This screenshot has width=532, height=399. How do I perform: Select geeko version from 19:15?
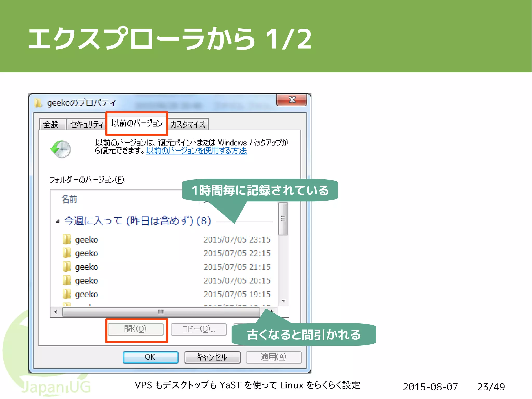tap(166, 294)
